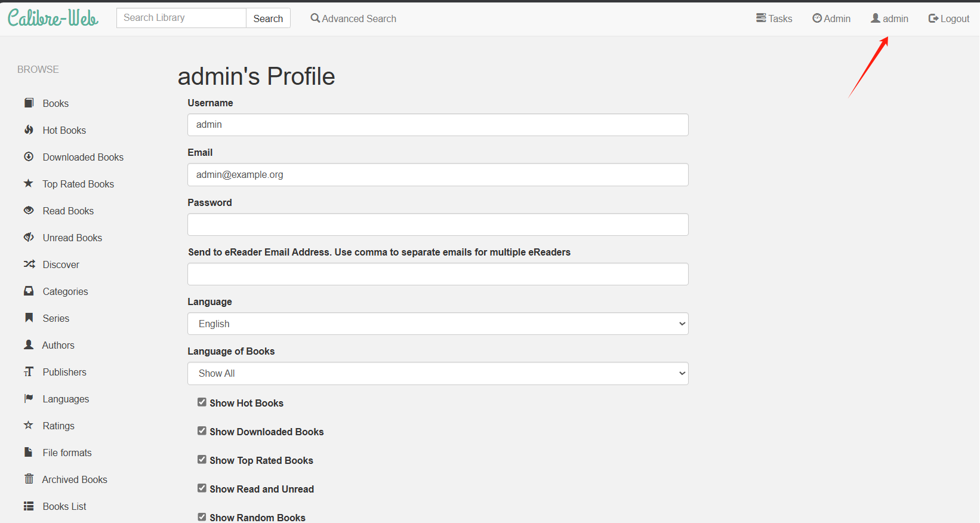Click the Logout link
Screen dimensions: 980x523
point(948,19)
